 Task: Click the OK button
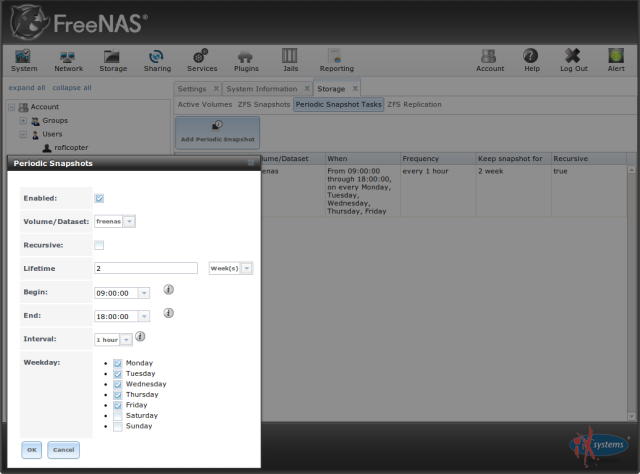point(31,450)
